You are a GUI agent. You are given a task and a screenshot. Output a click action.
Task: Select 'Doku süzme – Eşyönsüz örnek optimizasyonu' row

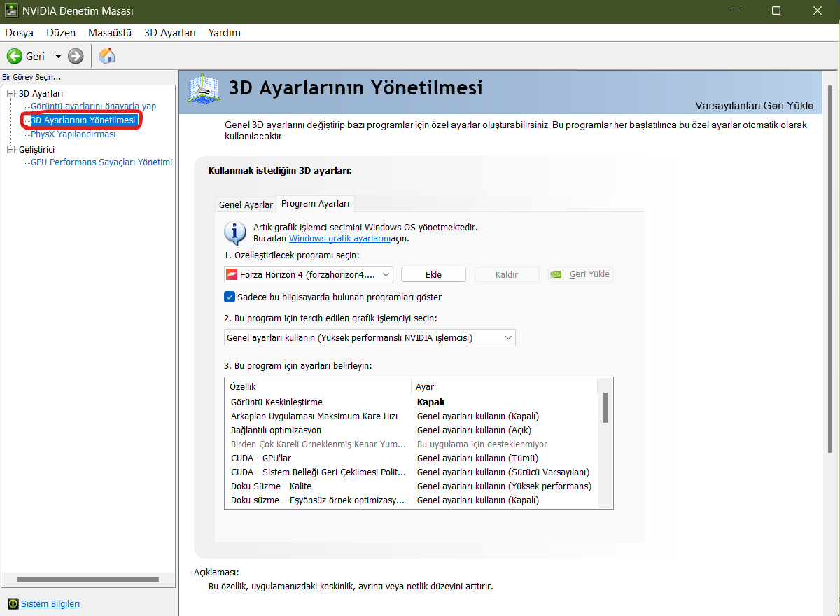413,500
